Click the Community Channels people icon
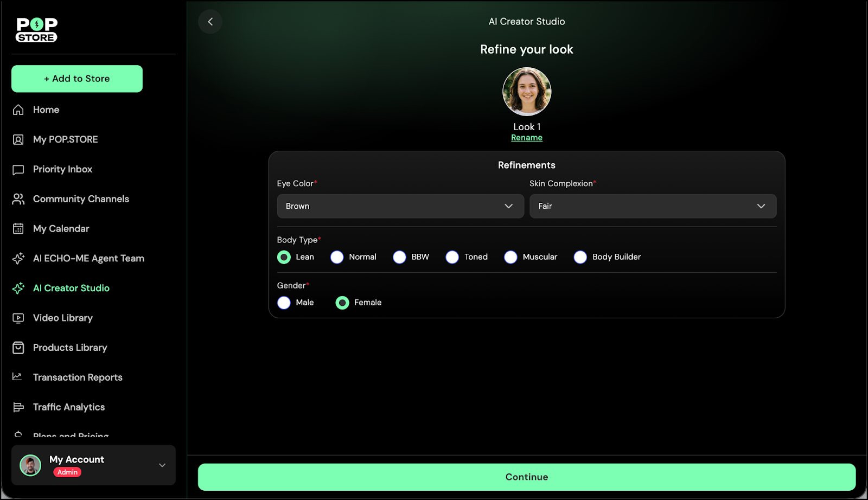Screen dimensions: 868x500 [x=18, y=199]
